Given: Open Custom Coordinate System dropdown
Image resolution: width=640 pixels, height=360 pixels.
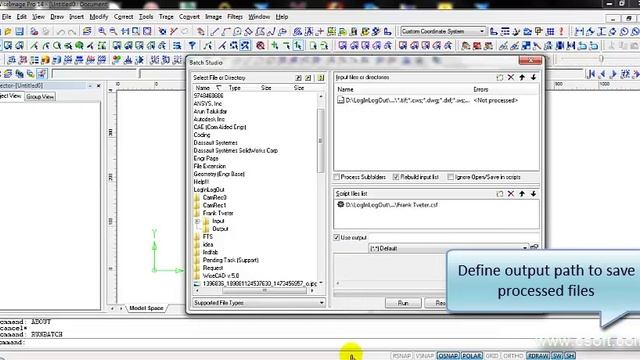Looking at the screenshot, I should click(482, 31).
